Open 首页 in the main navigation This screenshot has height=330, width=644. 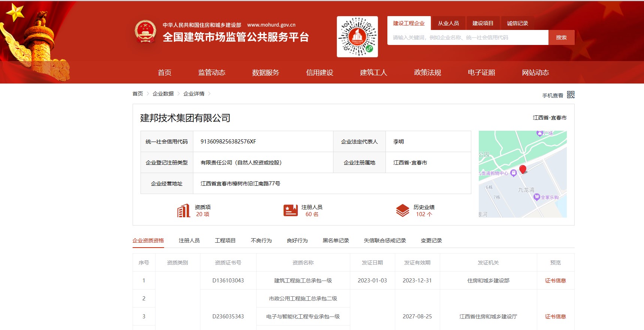pyautogui.click(x=164, y=73)
